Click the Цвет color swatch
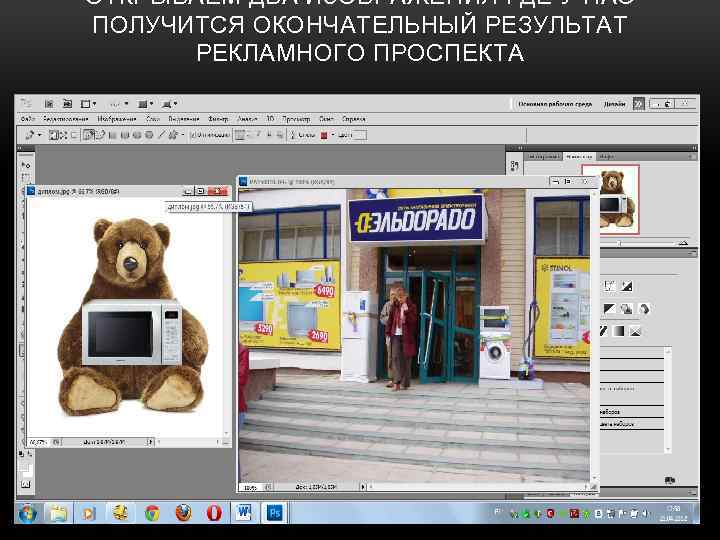 [360, 135]
